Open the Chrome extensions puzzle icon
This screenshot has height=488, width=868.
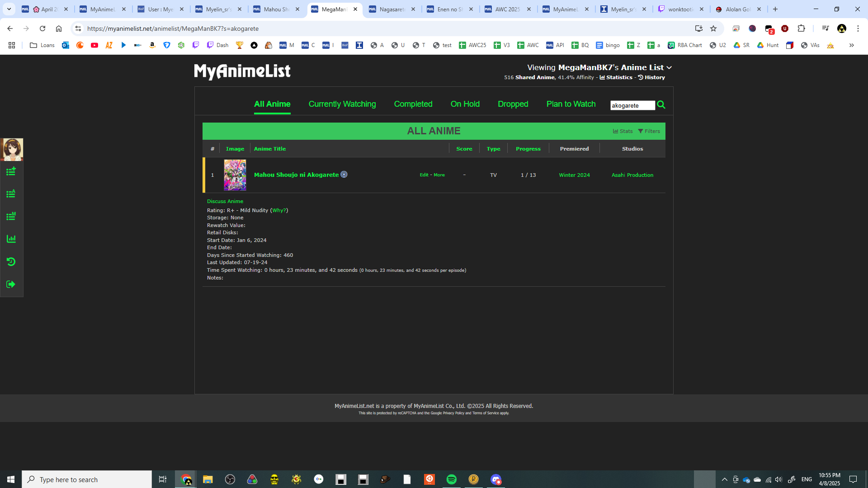(x=801, y=28)
